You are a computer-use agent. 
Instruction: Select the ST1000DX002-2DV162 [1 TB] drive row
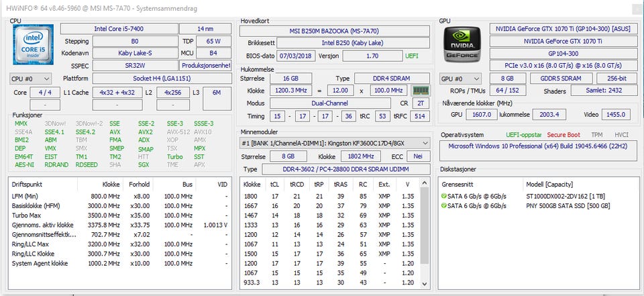click(x=539, y=197)
